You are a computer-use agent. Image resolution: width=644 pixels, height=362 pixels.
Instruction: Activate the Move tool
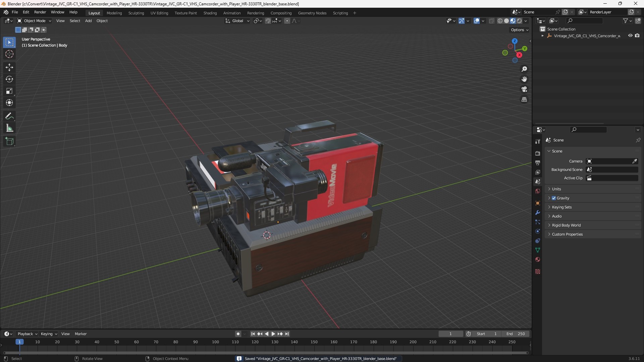9,67
